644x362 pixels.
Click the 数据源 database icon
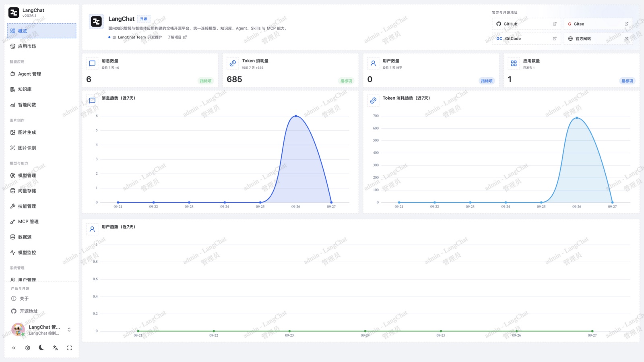(x=13, y=237)
